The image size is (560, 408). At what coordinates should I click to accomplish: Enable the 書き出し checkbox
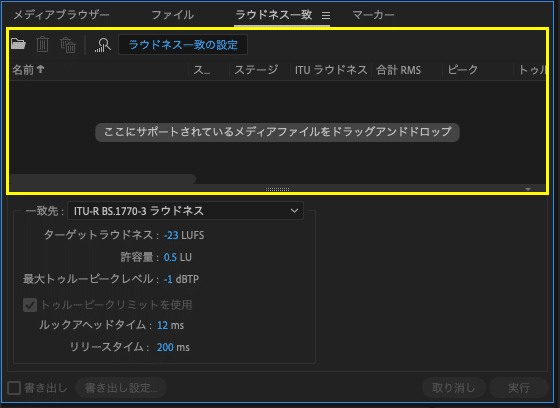14,388
